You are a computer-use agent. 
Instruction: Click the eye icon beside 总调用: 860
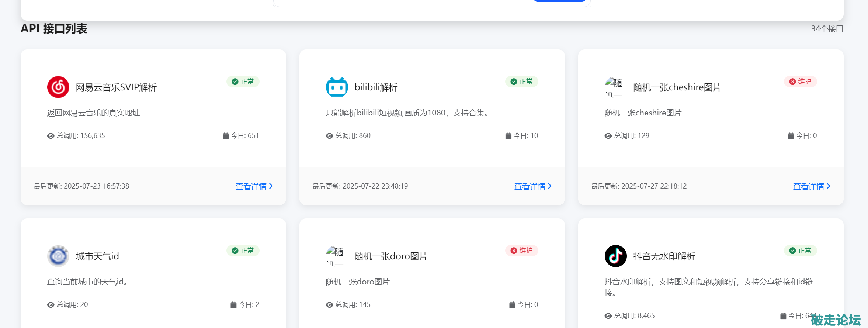[x=329, y=136]
